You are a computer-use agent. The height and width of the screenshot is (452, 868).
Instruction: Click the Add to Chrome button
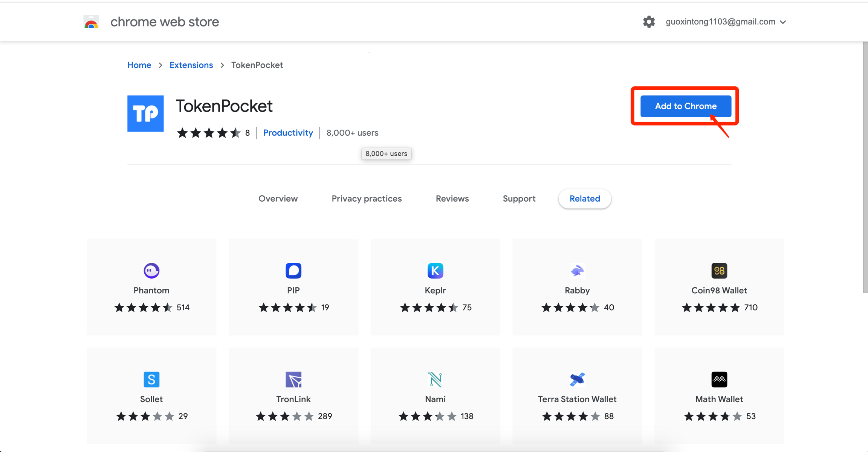coord(685,106)
